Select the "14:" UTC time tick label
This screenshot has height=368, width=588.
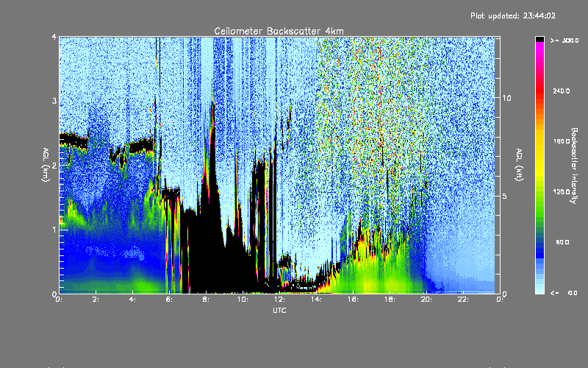(x=316, y=300)
